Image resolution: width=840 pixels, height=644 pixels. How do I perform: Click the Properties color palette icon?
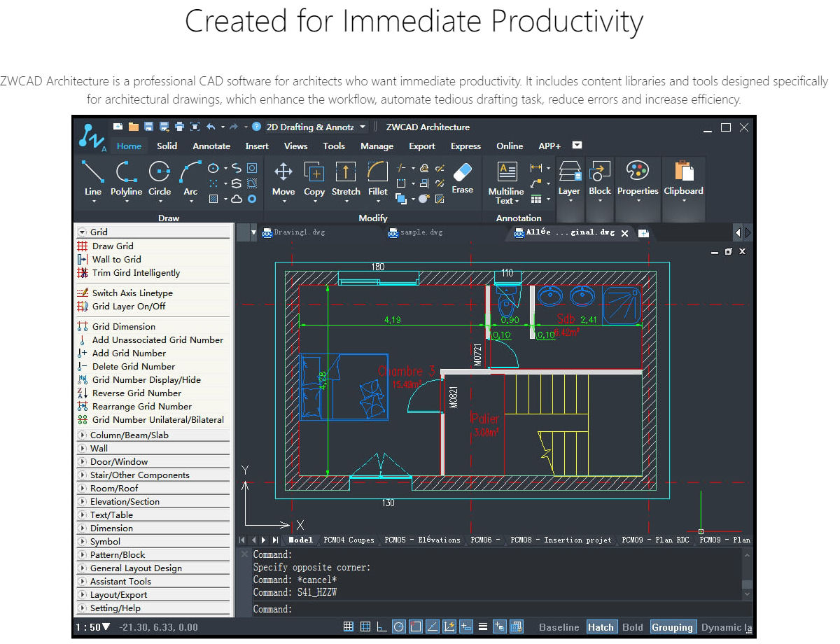click(638, 171)
